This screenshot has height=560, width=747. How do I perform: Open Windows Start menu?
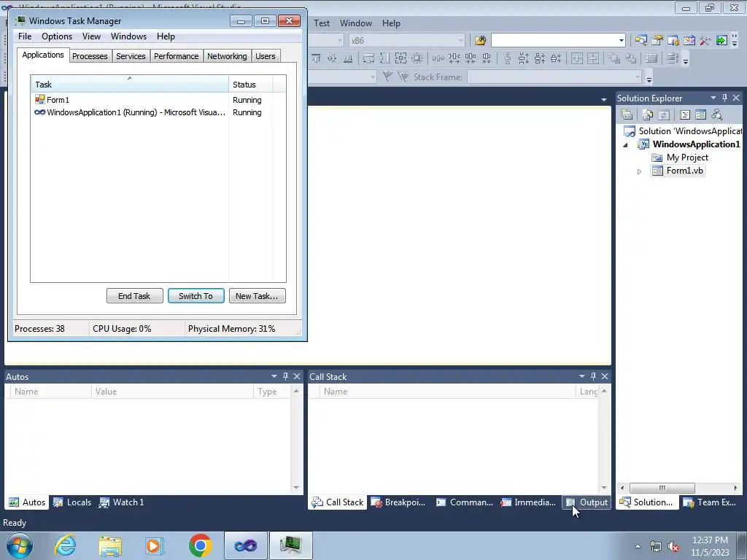20,545
